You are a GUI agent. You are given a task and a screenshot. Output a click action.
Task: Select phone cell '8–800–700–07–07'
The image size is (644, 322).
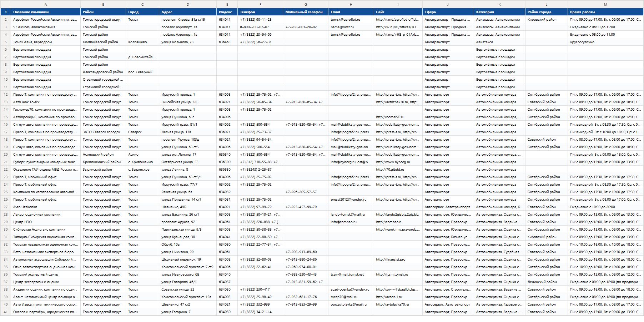pos(260,27)
